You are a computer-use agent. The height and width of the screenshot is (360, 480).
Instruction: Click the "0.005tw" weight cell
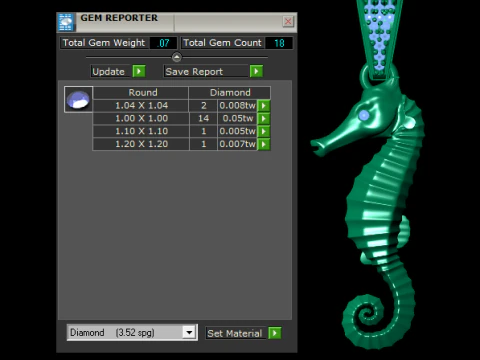coord(237,131)
